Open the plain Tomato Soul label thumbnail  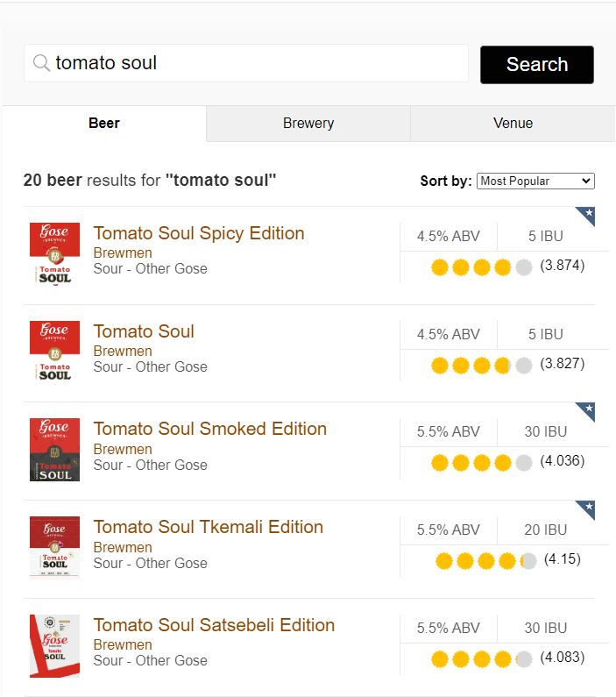(x=54, y=352)
